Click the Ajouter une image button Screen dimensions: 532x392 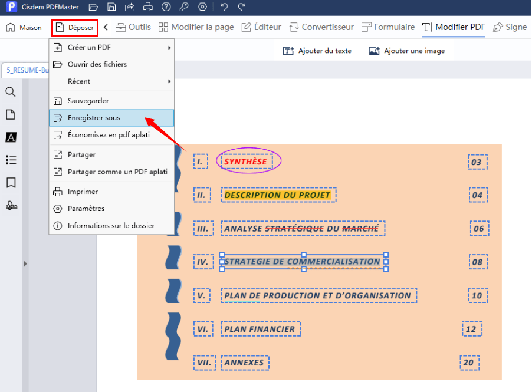[407, 51]
